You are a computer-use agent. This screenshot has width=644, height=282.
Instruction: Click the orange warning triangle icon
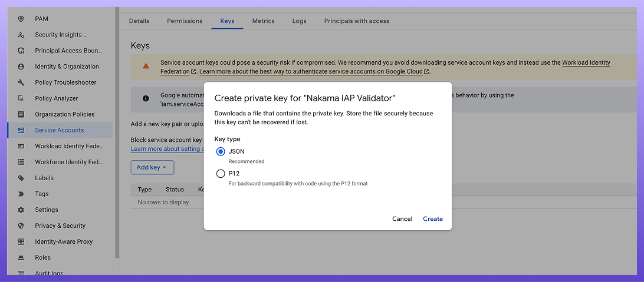coord(146,65)
